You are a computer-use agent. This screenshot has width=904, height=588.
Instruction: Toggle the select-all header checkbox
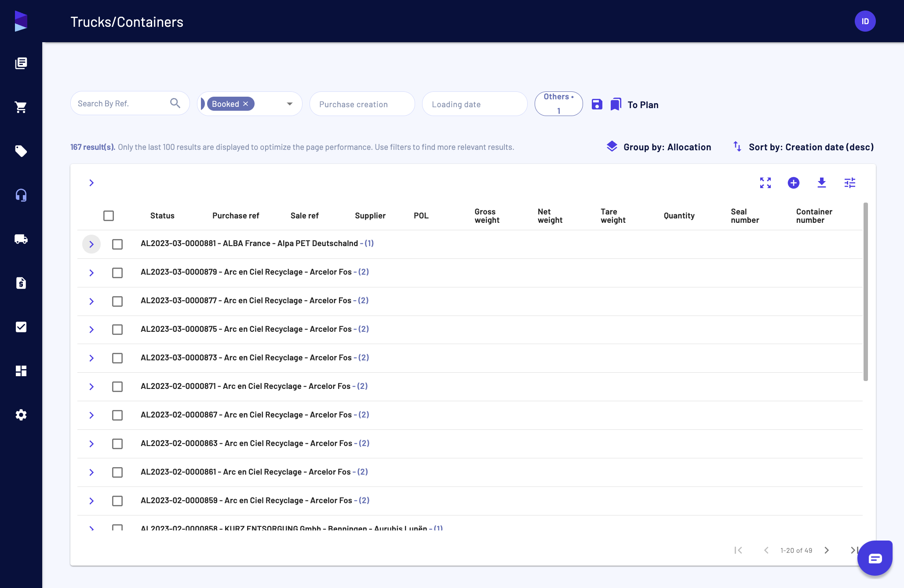pyautogui.click(x=109, y=216)
